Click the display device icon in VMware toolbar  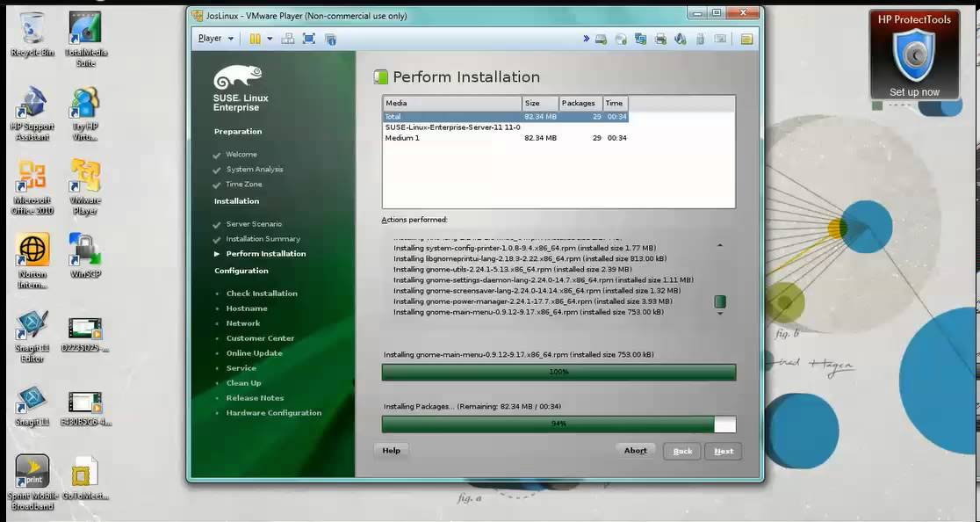(x=720, y=40)
